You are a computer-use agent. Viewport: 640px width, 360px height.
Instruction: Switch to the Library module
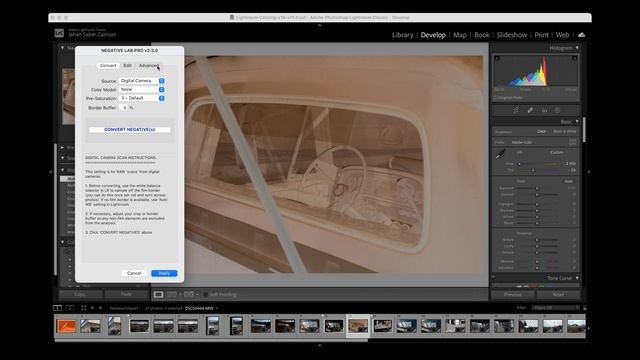402,35
